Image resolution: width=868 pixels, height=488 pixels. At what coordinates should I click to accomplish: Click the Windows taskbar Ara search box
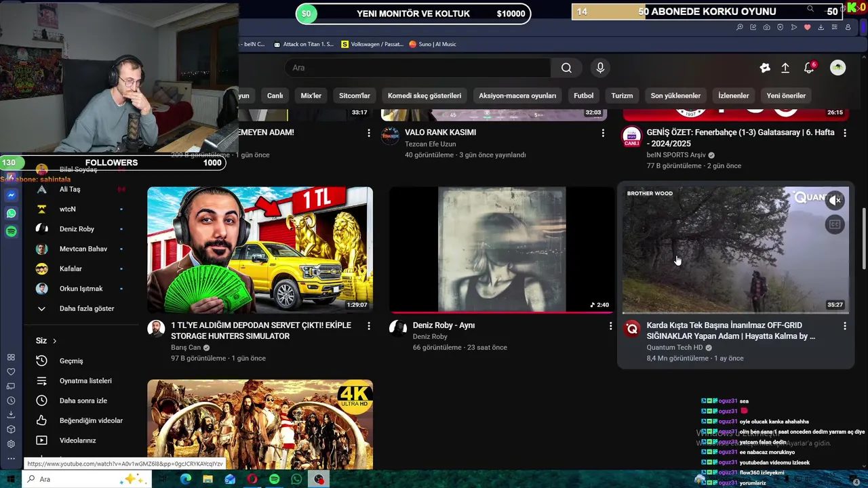(x=87, y=479)
